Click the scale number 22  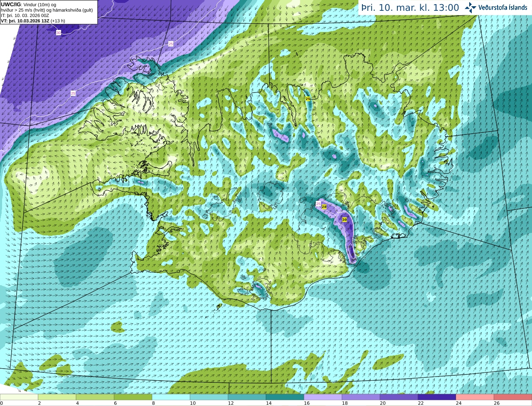pyautogui.click(x=420, y=403)
